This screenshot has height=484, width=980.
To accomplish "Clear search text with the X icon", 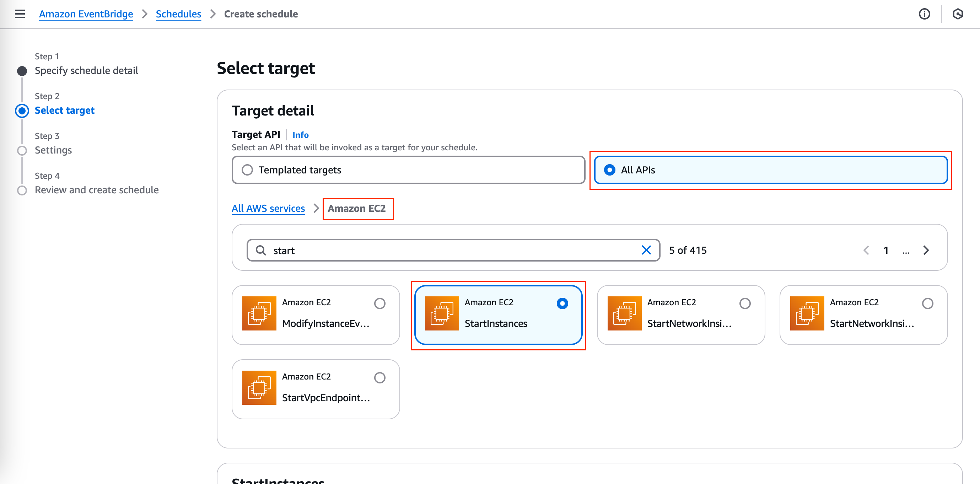I will (646, 251).
